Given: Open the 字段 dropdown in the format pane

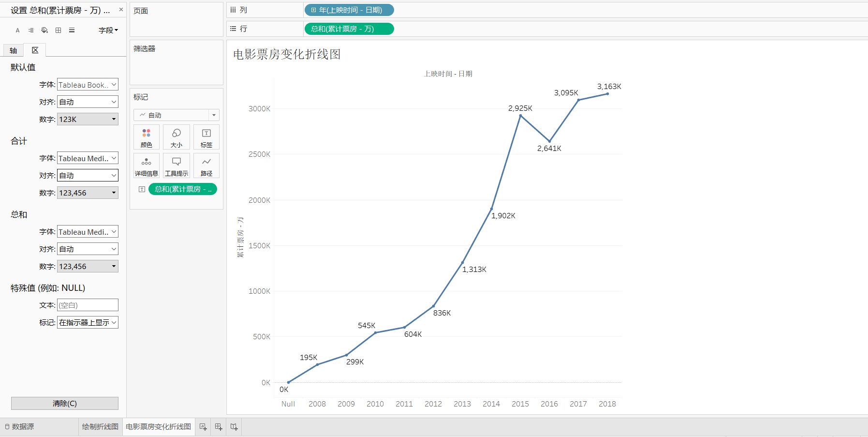Looking at the screenshot, I should [x=107, y=30].
